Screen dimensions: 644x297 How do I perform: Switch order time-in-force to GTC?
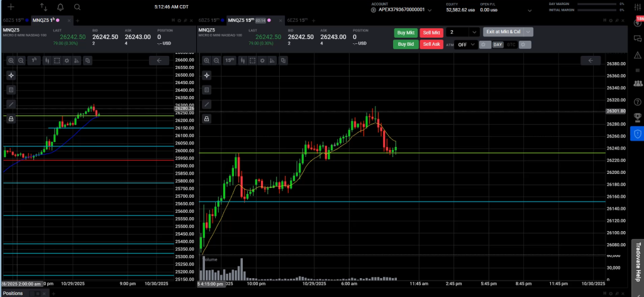510,45
